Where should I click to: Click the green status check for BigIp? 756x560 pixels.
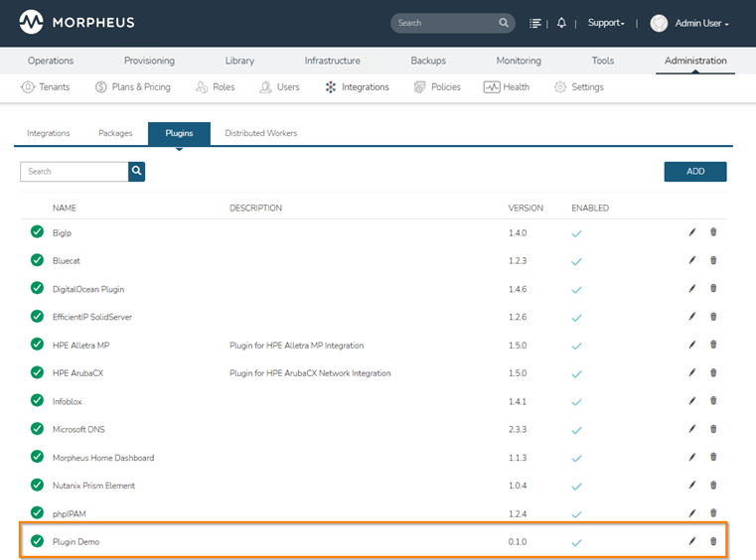pyautogui.click(x=37, y=231)
